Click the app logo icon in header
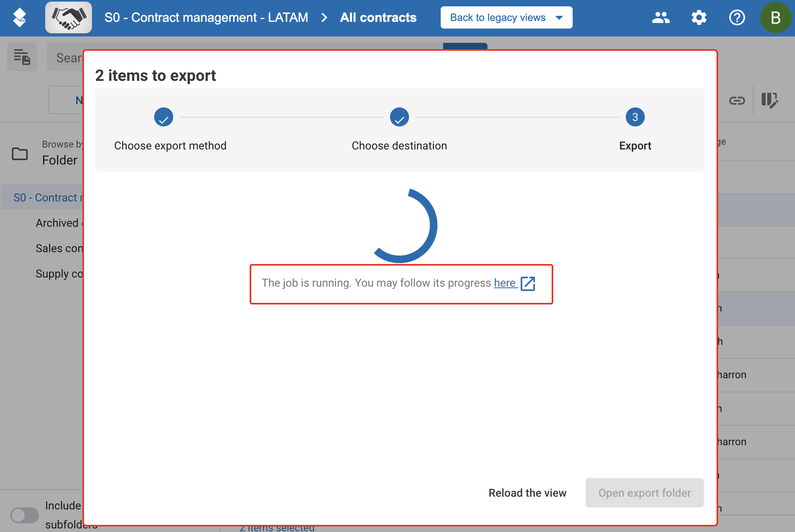 [19, 18]
